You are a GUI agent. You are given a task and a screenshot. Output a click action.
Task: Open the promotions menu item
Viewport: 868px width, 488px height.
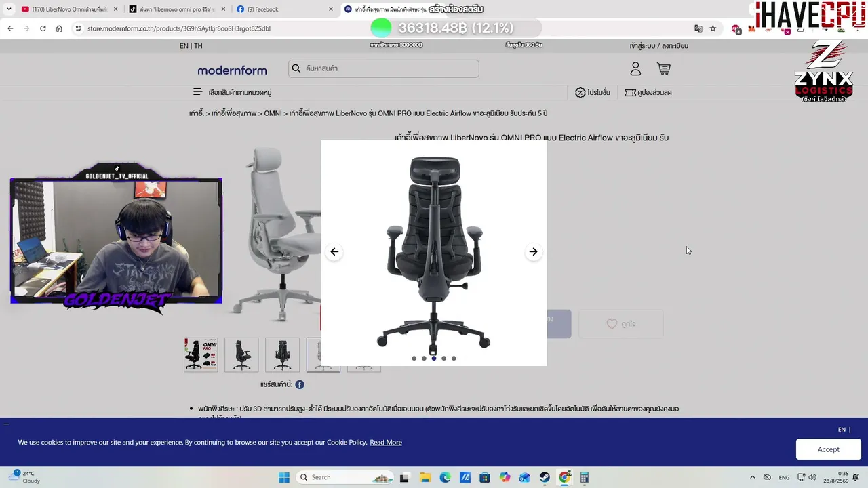point(593,92)
